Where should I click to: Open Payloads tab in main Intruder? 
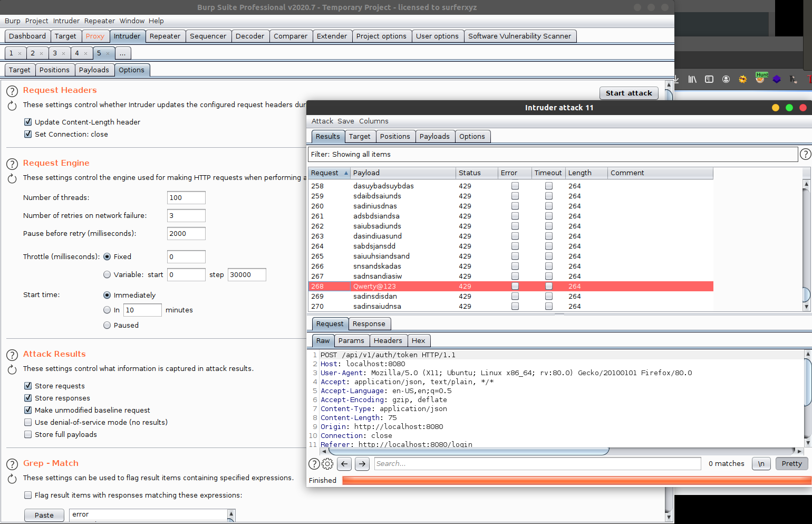[94, 70]
